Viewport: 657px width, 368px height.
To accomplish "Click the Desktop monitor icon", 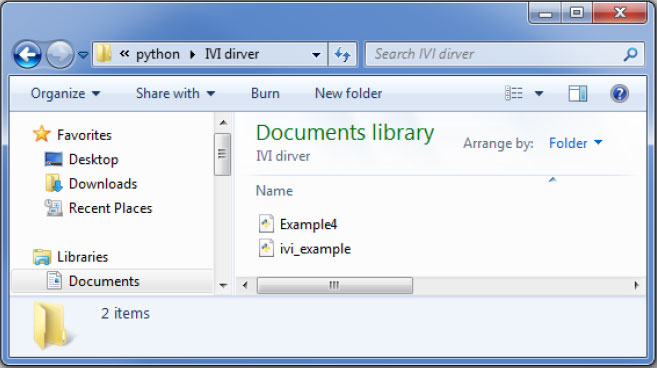I will pyautogui.click(x=54, y=159).
